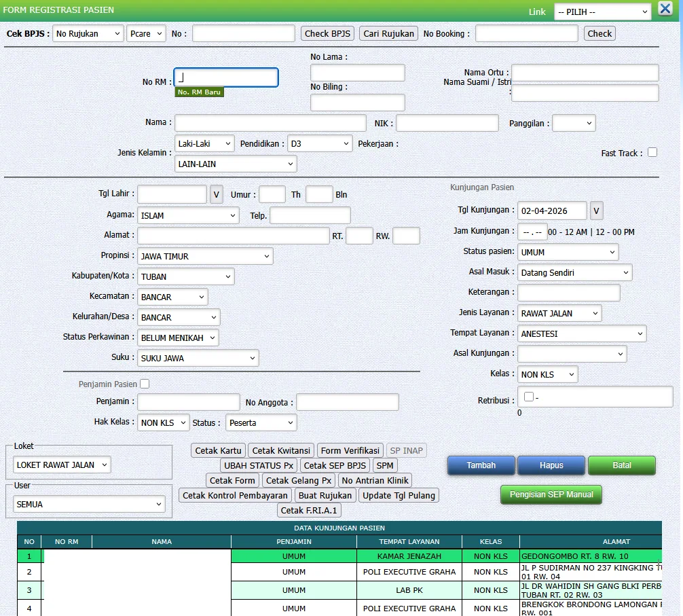Open Jenis Layanan RAWAT JALAN dropdown
The height and width of the screenshot is (616, 683).
(x=559, y=314)
